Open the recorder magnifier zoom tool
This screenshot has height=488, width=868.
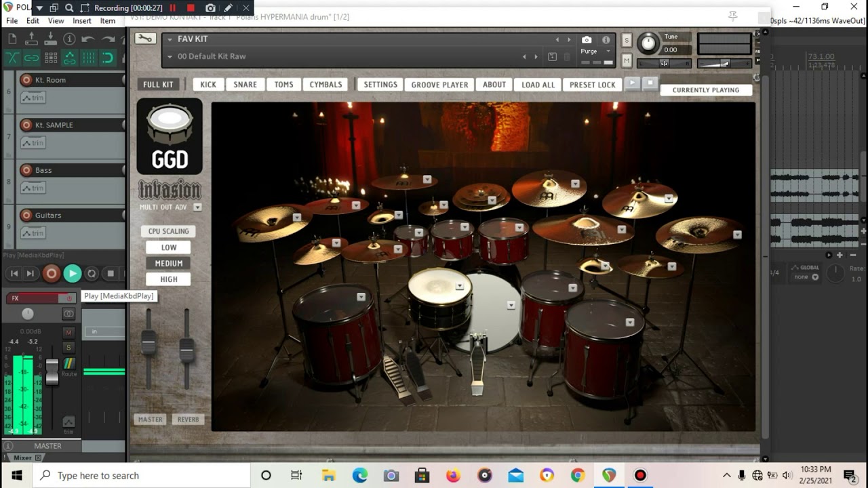coord(71,8)
